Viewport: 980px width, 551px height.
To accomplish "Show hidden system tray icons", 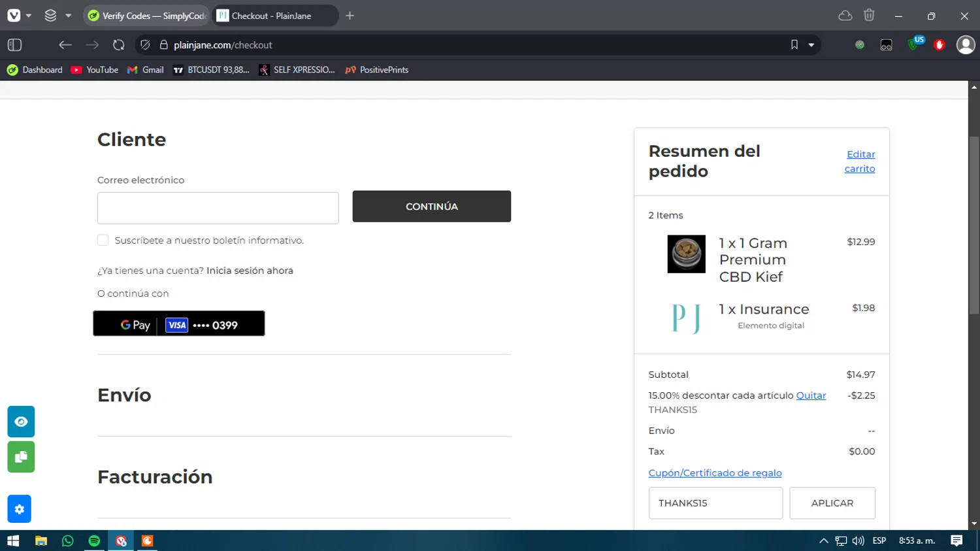I will [824, 541].
